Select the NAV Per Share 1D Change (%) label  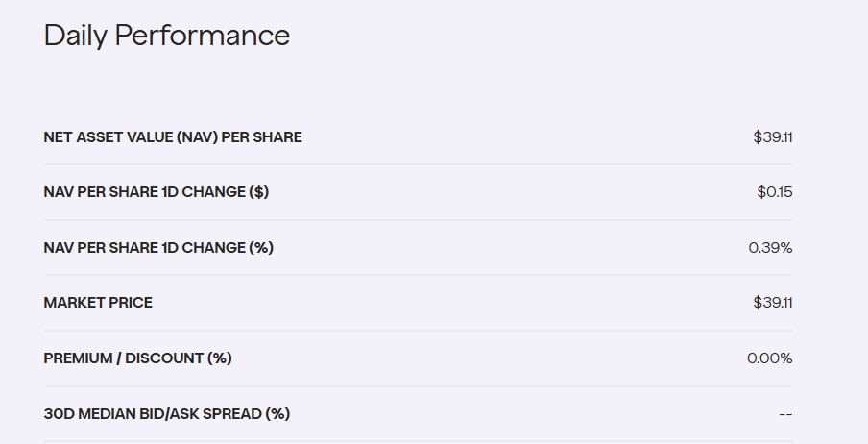pos(158,248)
